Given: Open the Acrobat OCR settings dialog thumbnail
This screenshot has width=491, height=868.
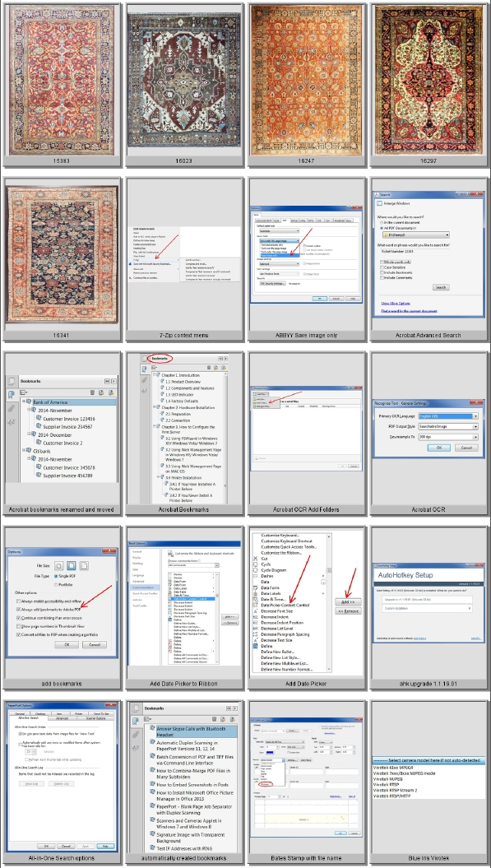Looking at the screenshot, I should (428, 429).
